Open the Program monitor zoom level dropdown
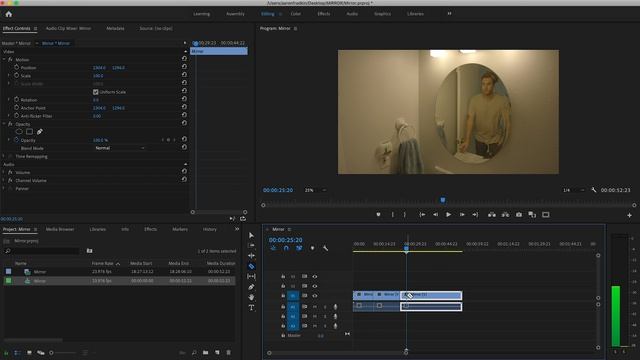This screenshot has height=360, width=640. (316, 190)
